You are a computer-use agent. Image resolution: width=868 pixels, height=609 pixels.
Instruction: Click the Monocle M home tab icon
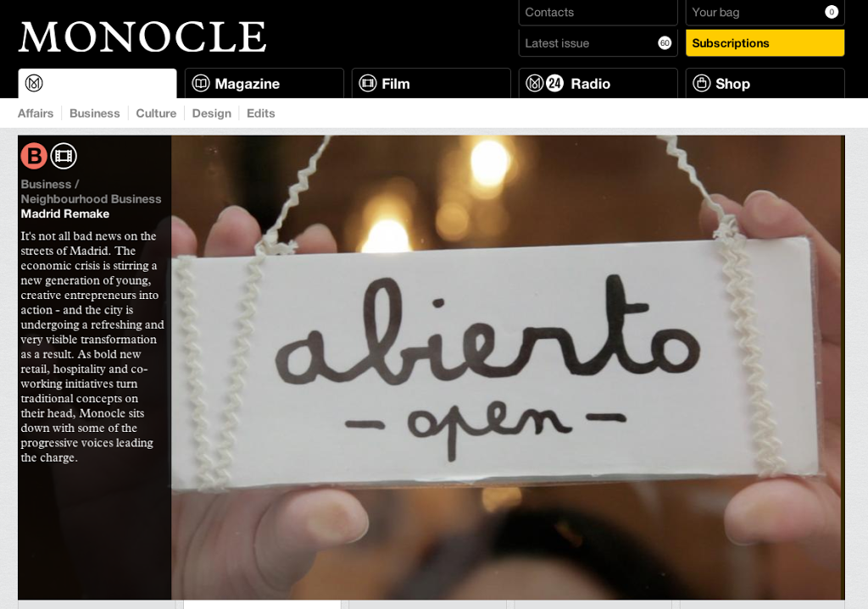[34, 84]
